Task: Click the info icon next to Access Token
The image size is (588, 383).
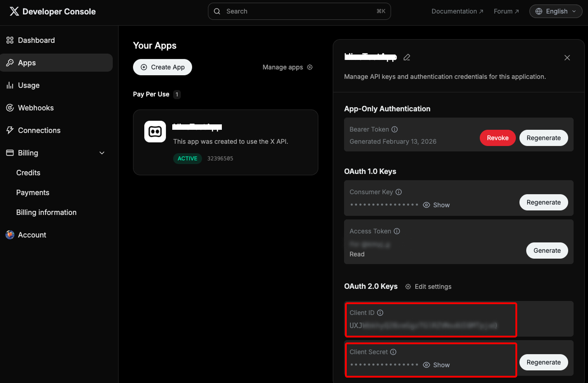Action: click(x=397, y=231)
